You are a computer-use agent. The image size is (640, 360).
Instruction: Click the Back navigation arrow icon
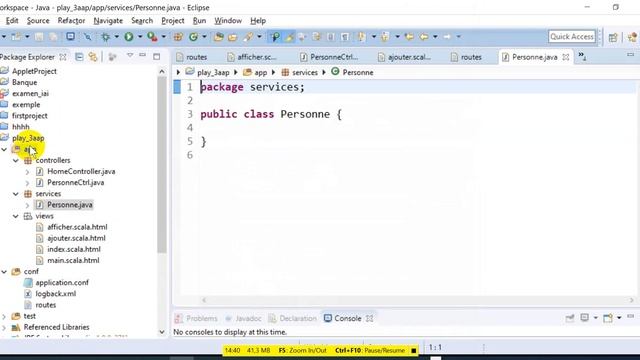tap(424, 37)
